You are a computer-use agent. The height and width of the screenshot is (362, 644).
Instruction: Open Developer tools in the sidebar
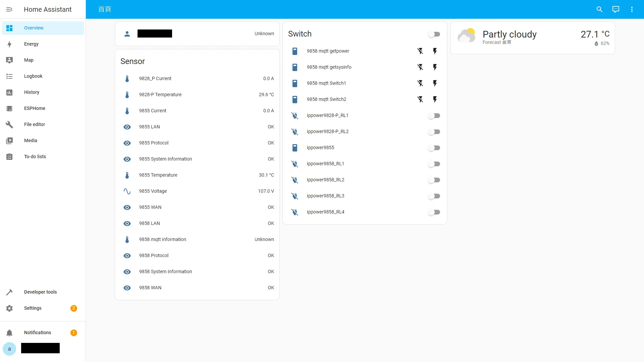[x=40, y=292]
